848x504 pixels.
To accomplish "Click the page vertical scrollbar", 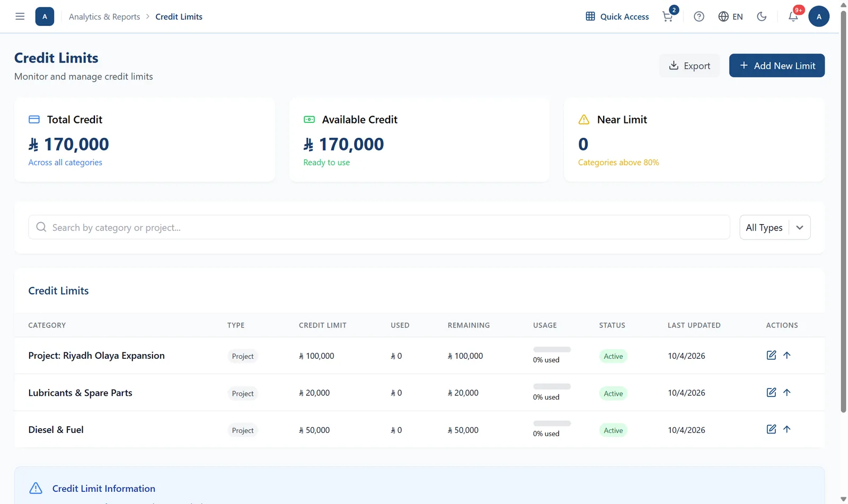I will [x=843, y=212].
